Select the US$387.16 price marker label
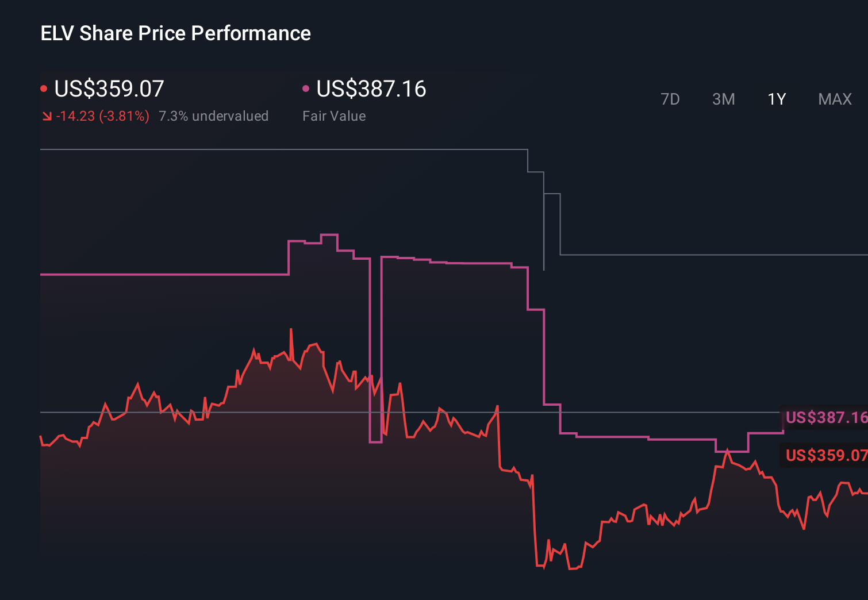The width and height of the screenshot is (868, 600). (x=827, y=418)
